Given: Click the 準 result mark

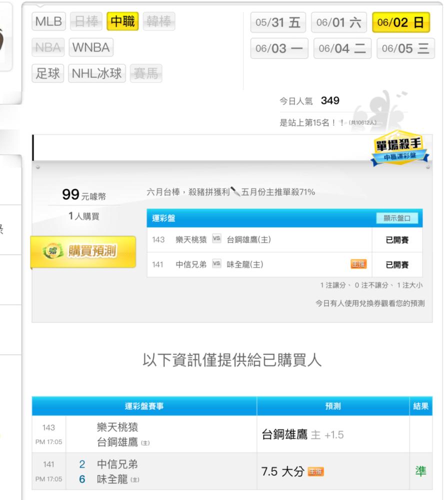Looking at the screenshot, I should (x=421, y=471).
